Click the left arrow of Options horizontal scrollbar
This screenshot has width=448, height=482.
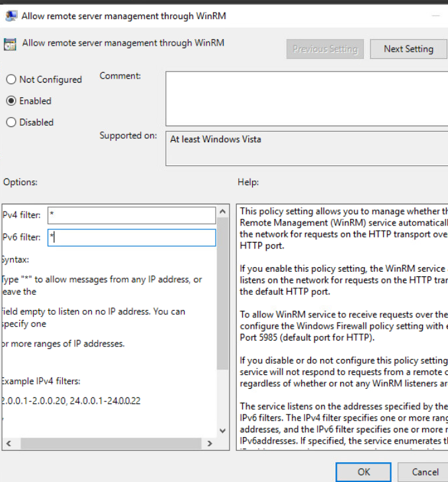(7, 443)
